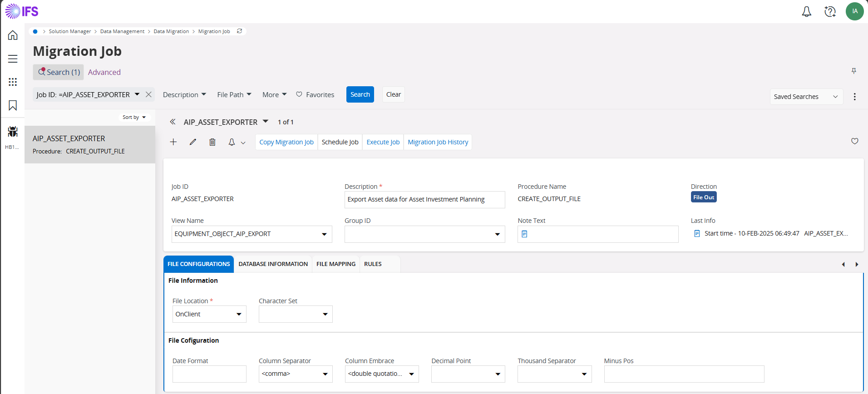Viewport: 868px width, 394px height.
Task: Click the Execute Job button
Action: tap(383, 142)
